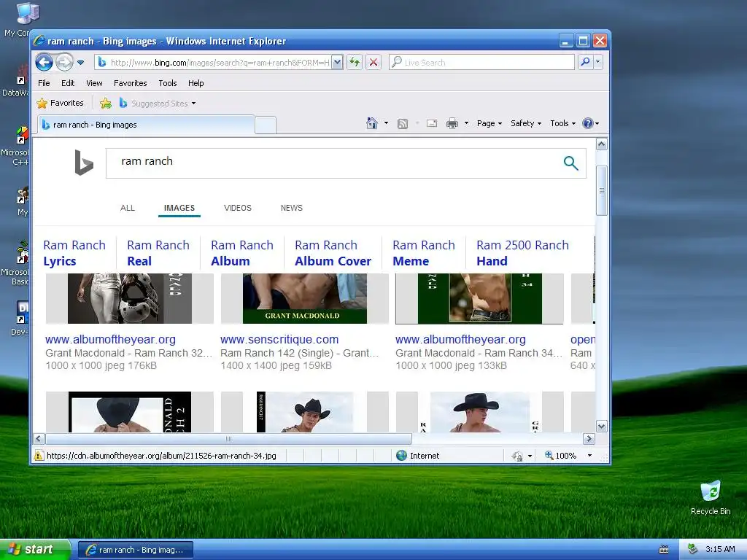Print page with the printer icon
The width and height of the screenshot is (747, 560).
click(x=452, y=124)
